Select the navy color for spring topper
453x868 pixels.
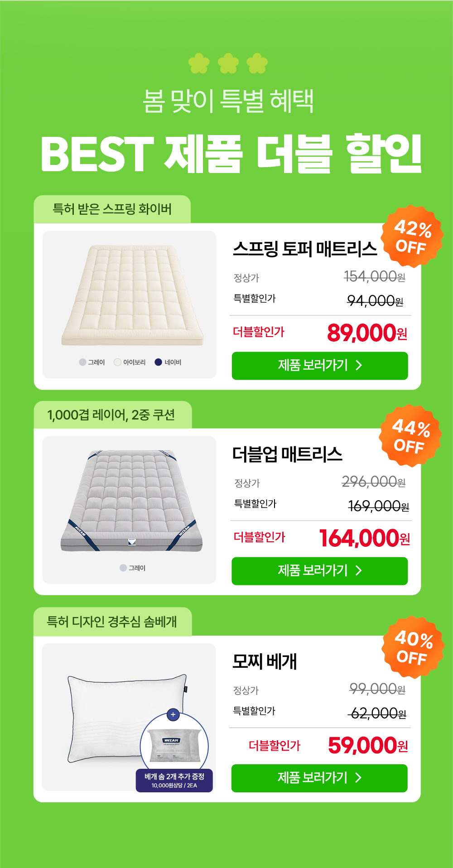click(158, 362)
